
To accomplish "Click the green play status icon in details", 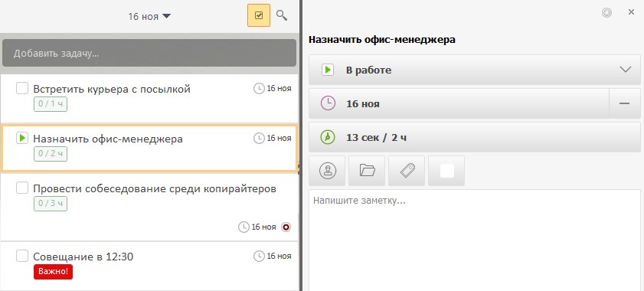I will (x=327, y=70).
